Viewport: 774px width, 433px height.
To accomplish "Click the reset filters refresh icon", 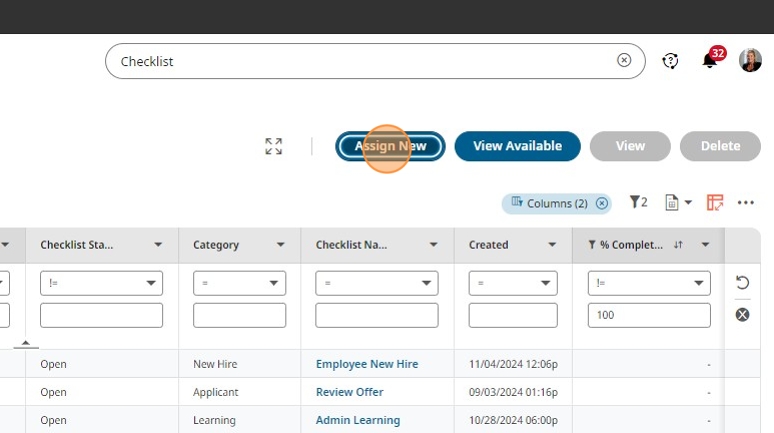I will point(742,282).
